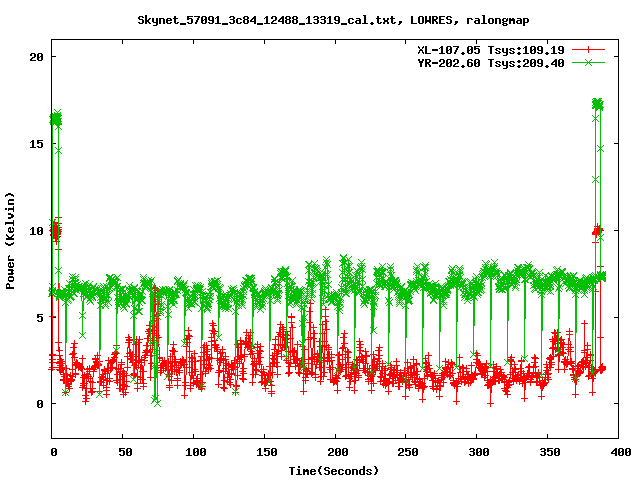Click the y-axis tick label 5

(x=40, y=317)
